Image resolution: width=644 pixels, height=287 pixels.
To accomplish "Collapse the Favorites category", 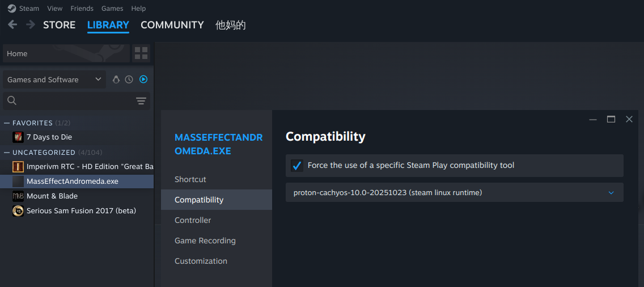I will click(7, 123).
